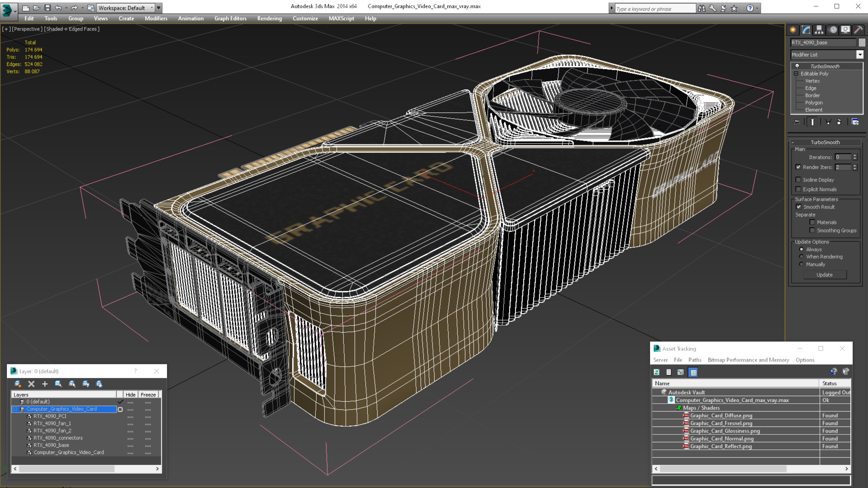
Task: Open the Modifiers menu
Action: [156, 18]
